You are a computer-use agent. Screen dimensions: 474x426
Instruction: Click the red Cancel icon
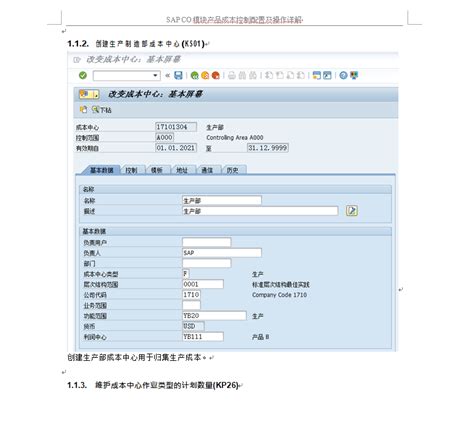point(216,75)
